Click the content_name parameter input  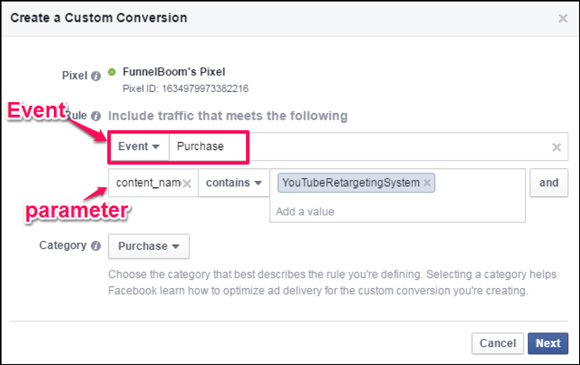click(x=148, y=183)
